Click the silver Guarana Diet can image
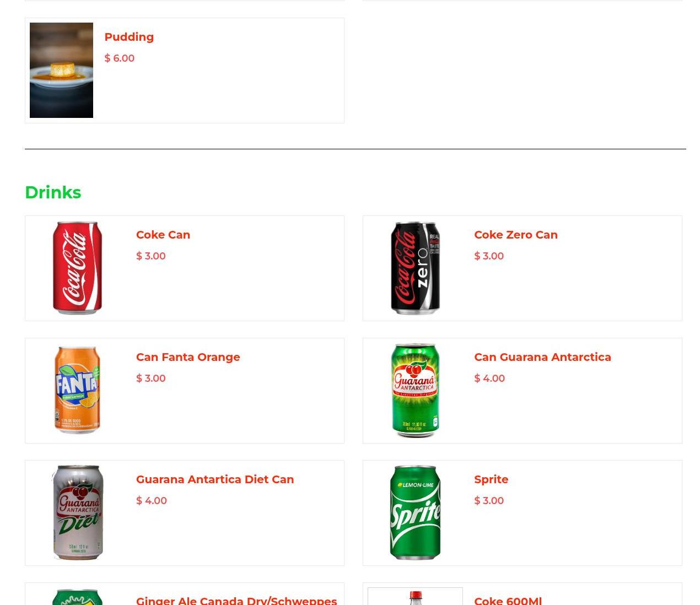Viewport: 700px width, 605px height. click(x=77, y=513)
